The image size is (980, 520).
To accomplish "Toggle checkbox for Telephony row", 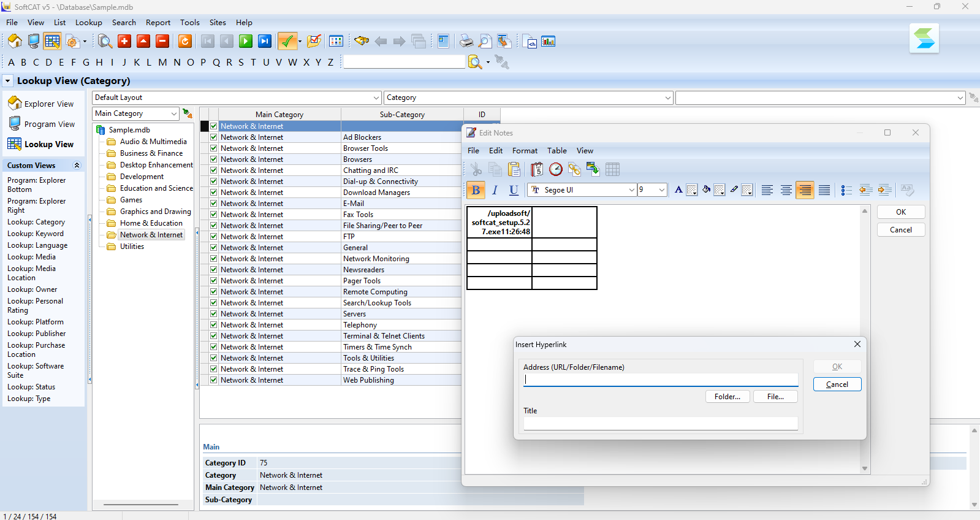I will point(214,325).
